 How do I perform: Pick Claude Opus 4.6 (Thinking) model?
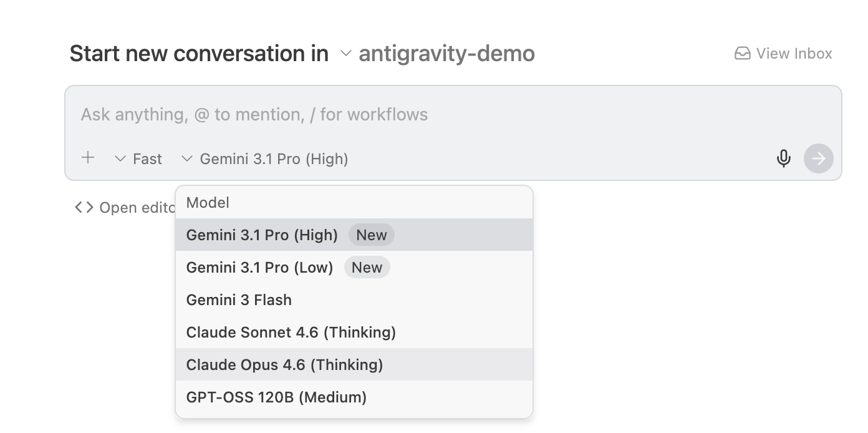pos(284,365)
